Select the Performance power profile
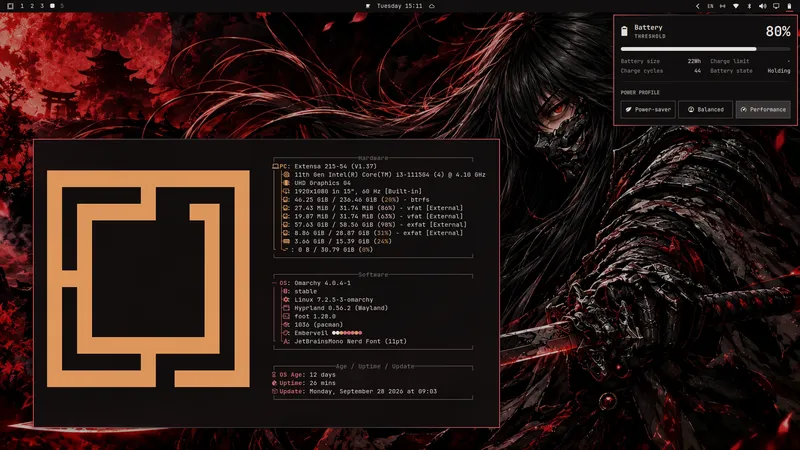Viewport: 800px width, 450px height. tap(763, 109)
